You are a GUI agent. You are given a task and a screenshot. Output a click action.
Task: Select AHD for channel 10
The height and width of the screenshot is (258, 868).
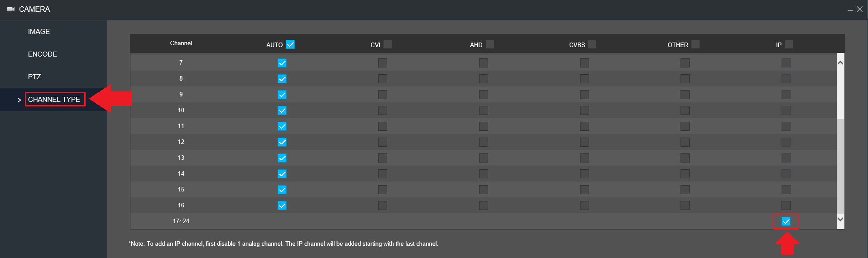pyautogui.click(x=484, y=110)
